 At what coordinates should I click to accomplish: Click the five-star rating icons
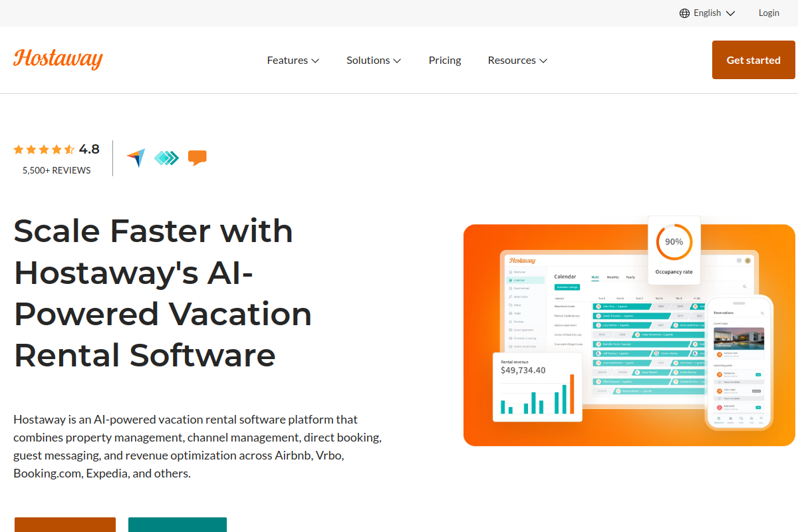pos(44,150)
